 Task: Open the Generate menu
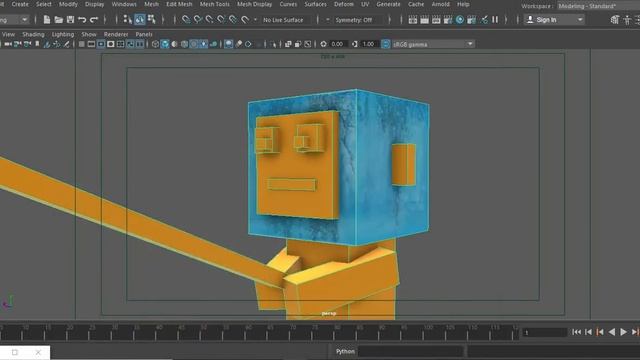point(388,4)
